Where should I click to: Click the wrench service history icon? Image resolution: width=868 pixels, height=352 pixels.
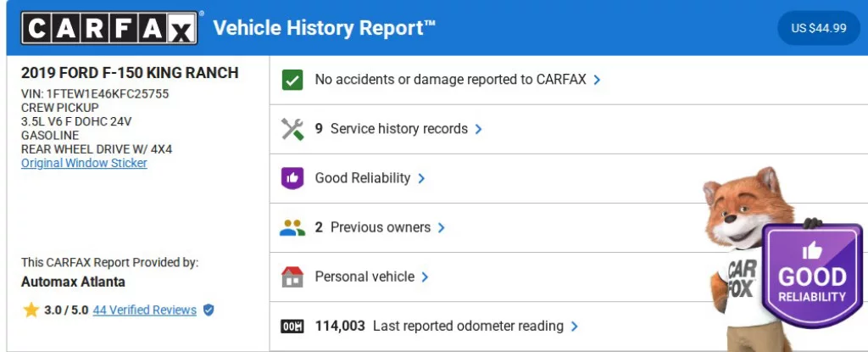point(292,129)
